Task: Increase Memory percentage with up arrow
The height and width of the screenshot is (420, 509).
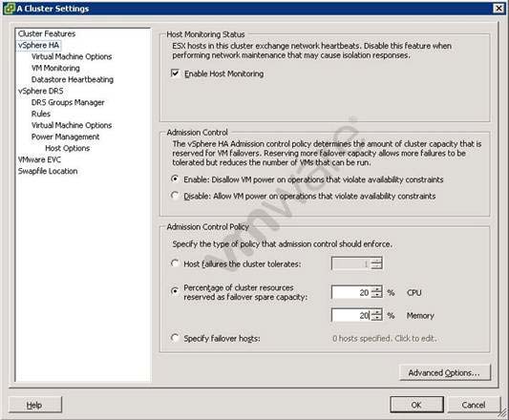Action: (376, 312)
